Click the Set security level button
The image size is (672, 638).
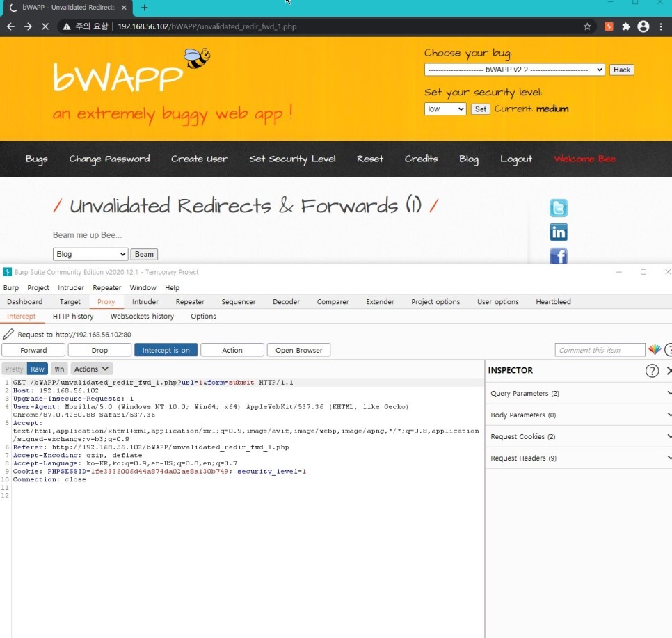click(x=481, y=109)
